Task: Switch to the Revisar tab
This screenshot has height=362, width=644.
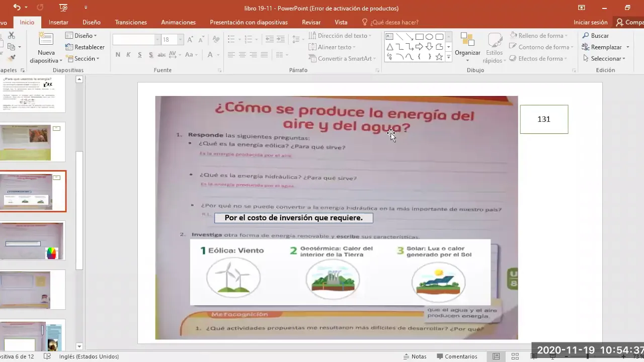Action: coord(311,22)
